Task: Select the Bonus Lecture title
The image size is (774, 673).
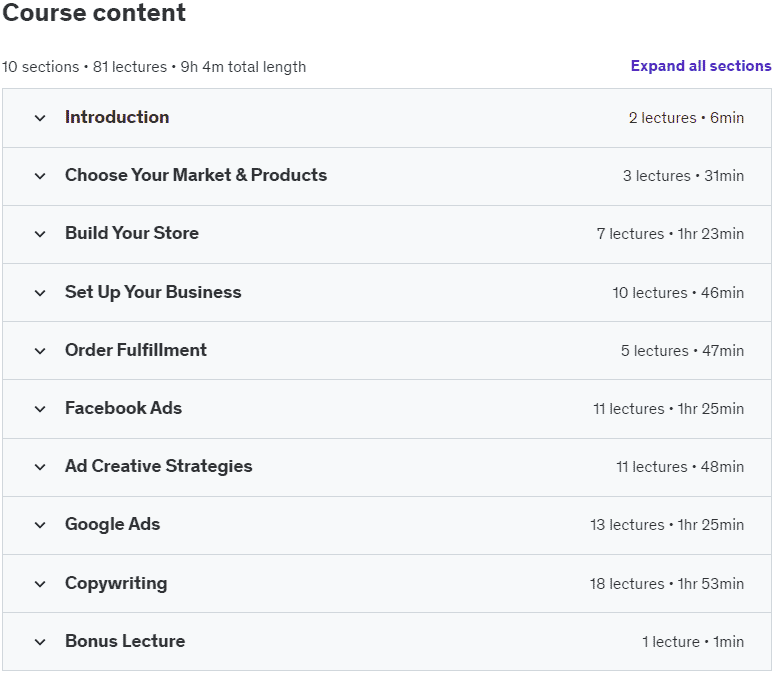Action: [125, 641]
